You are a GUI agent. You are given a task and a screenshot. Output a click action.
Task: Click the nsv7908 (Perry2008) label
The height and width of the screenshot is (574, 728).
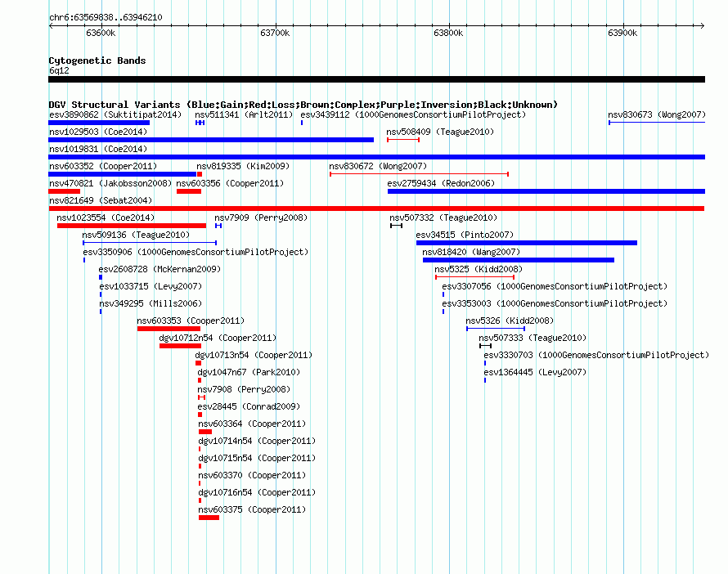click(244, 389)
